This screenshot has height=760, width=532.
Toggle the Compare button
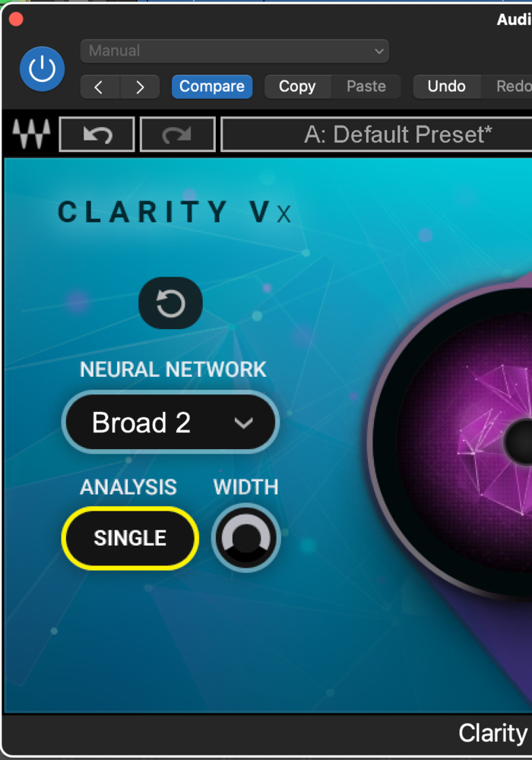click(x=212, y=87)
